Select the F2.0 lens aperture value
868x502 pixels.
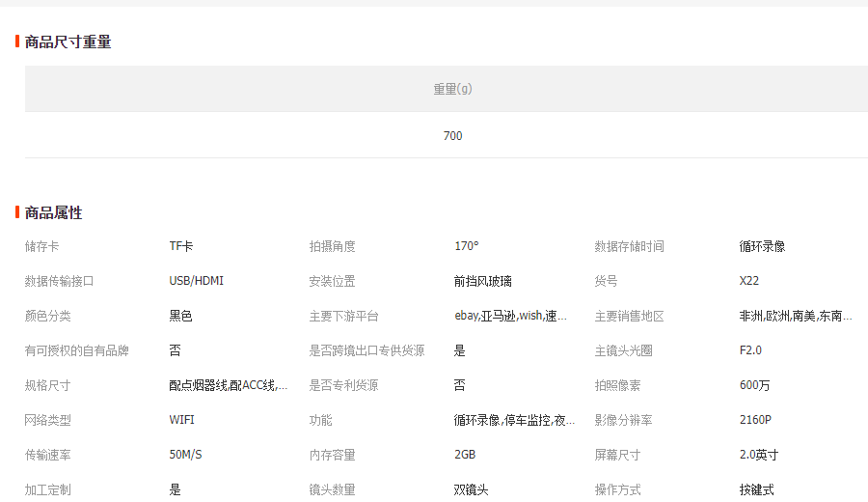click(750, 350)
